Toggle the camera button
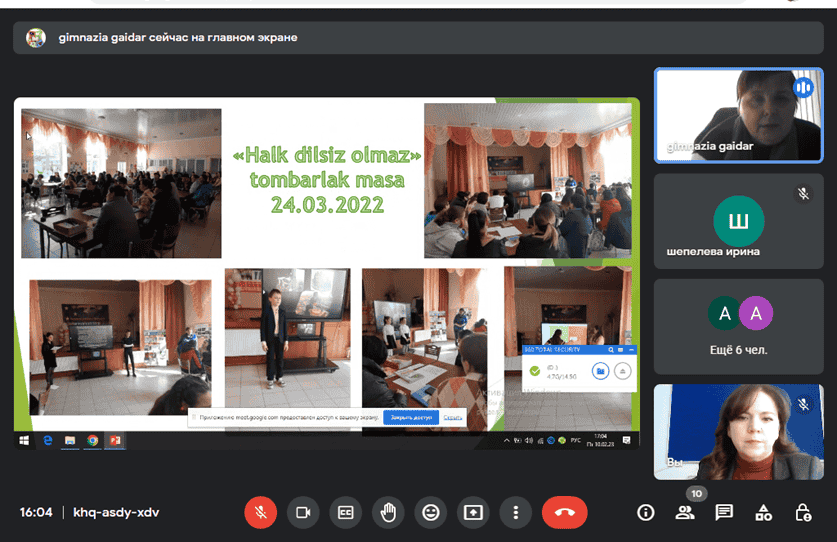This screenshot has width=837, height=542. pos(302,512)
